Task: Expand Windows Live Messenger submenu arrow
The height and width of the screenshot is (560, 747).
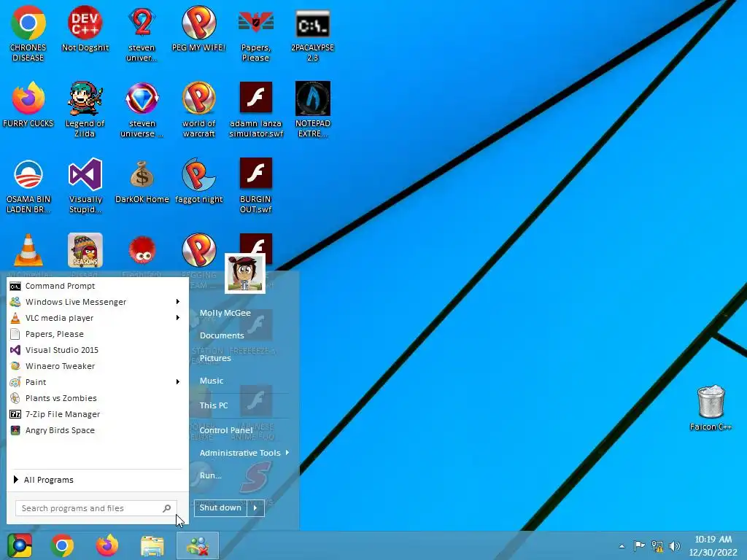Action: (178, 301)
